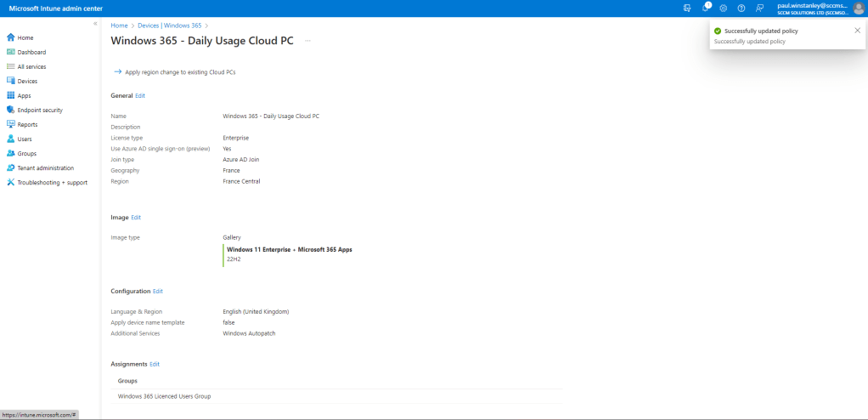Go to Reports in the sidebar
Viewport: 868px width, 420px height.
click(27, 124)
